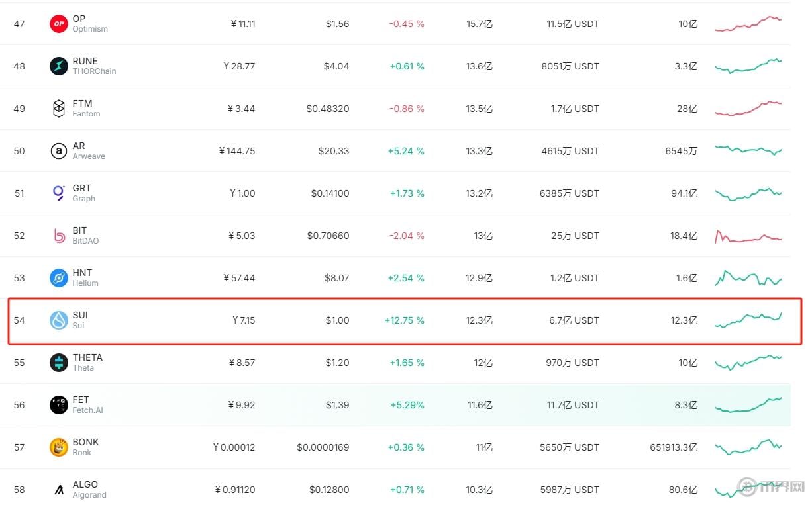Click the Algorand ALGO logo icon
The width and height of the screenshot is (812, 505).
pyautogui.click(x=59, y=490)
